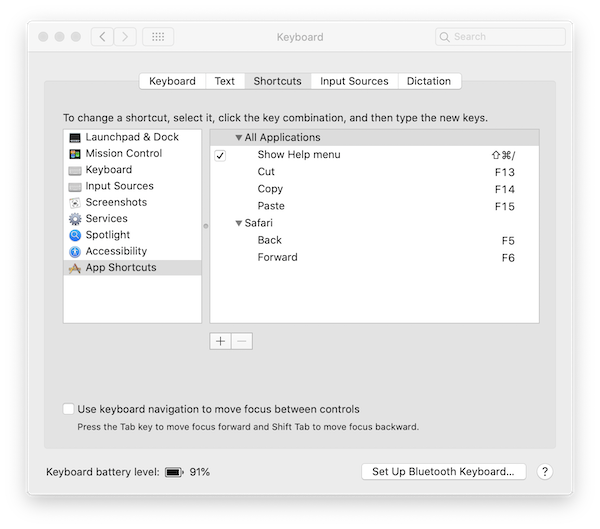Click the Mission Control icon
The image size is (600, 529).
pos(75,154)
